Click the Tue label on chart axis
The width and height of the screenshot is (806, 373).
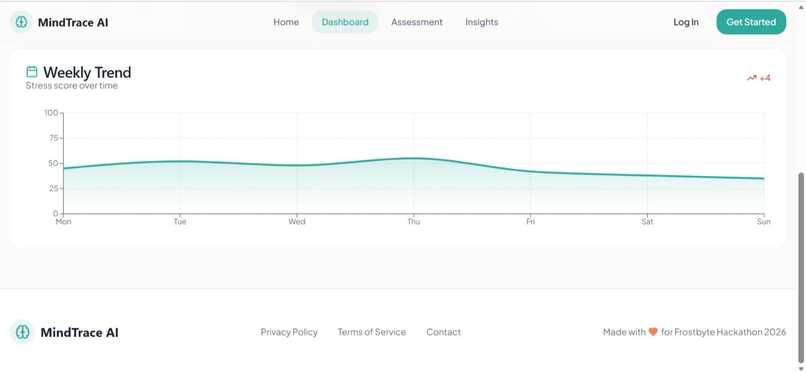pyautogui.click(x=180, y=222)
